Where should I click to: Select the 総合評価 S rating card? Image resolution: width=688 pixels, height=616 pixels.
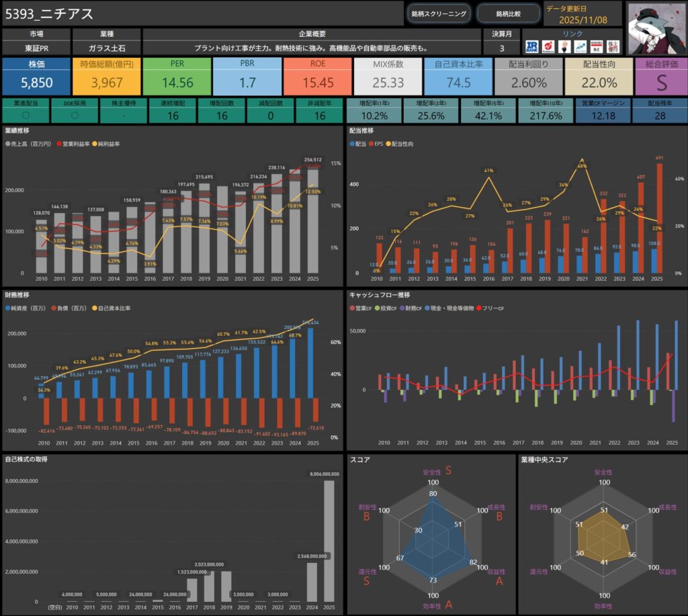coord(660,76)
